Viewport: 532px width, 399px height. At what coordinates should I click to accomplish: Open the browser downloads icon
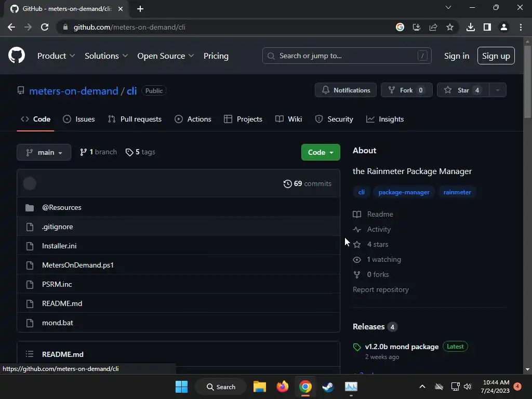[471, 27]
